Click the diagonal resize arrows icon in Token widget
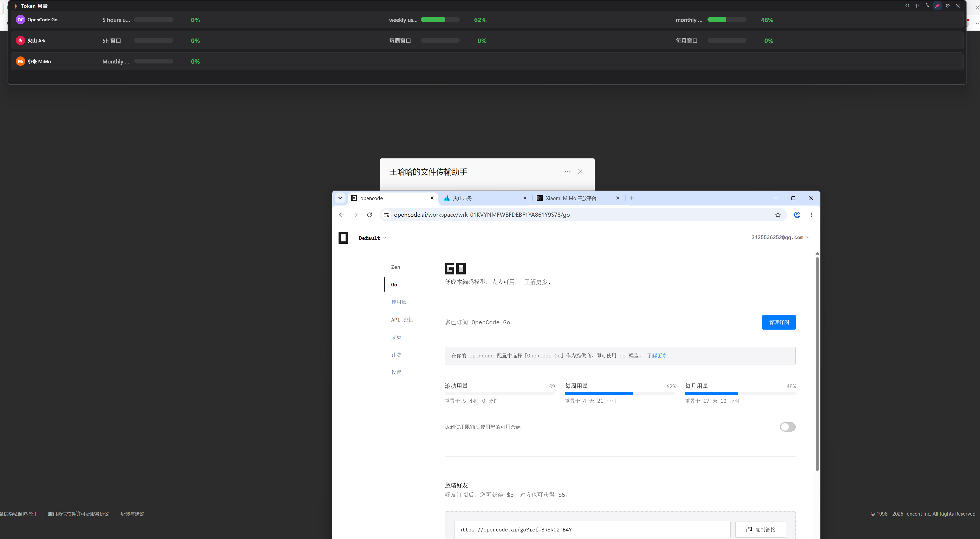 pyautogui.click(x=927, y=6)
